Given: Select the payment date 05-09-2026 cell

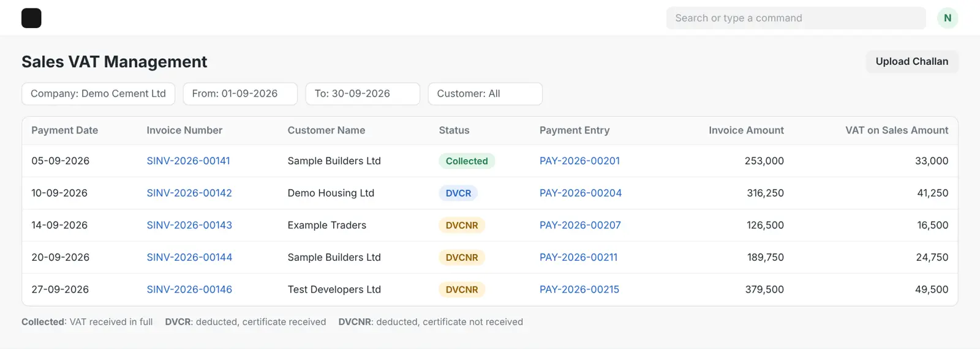Looking at the screenshot, I should pyautogui.click(x=61, y=161).
